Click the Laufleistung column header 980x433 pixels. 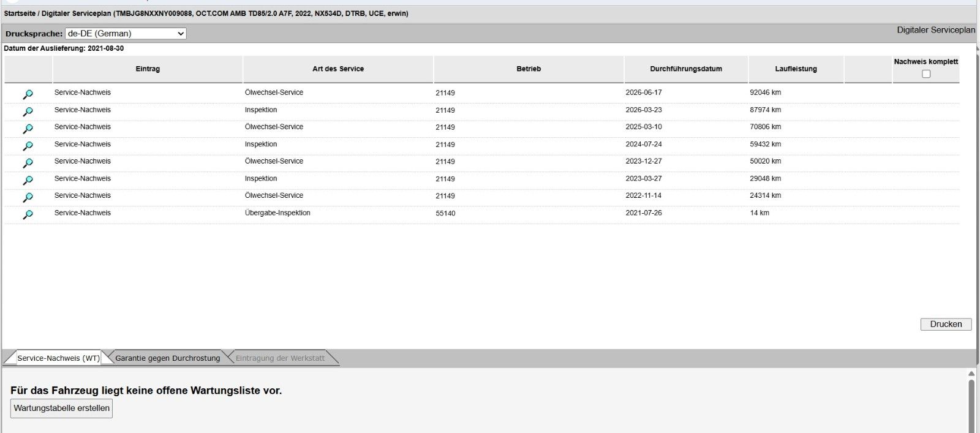point(796,69)
